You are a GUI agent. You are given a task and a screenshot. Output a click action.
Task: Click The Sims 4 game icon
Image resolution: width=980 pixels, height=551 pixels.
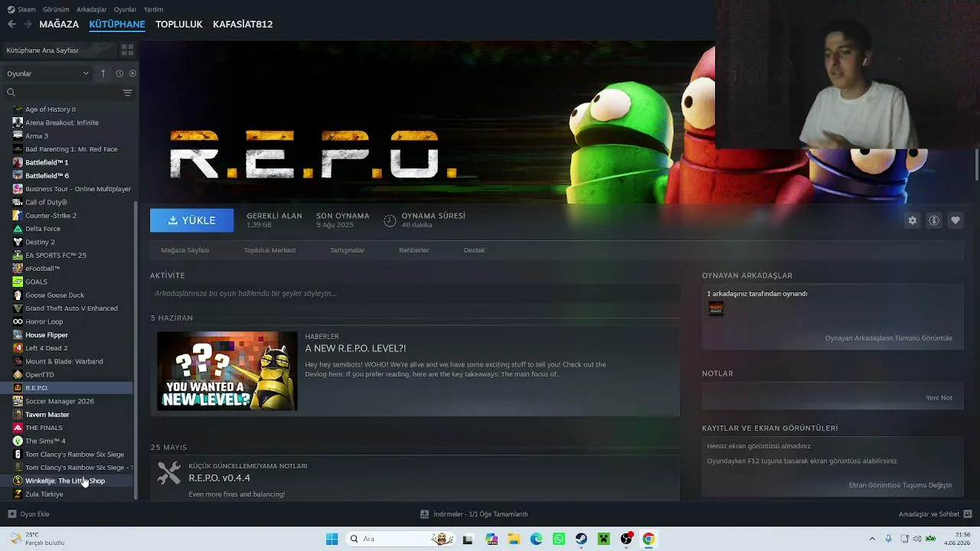[18, 441]
